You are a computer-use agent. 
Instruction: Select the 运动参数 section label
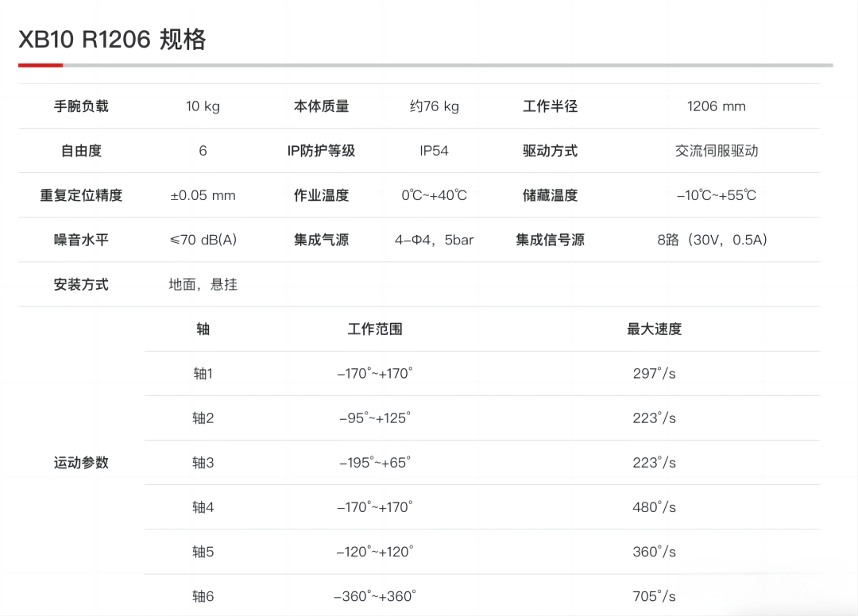[81, 463]
